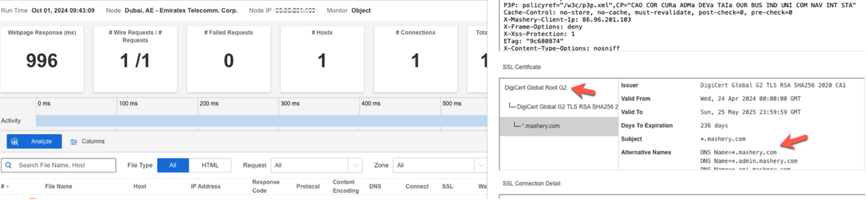Click the search magnifier icon
868x200 pixels.
coord(8,165)
